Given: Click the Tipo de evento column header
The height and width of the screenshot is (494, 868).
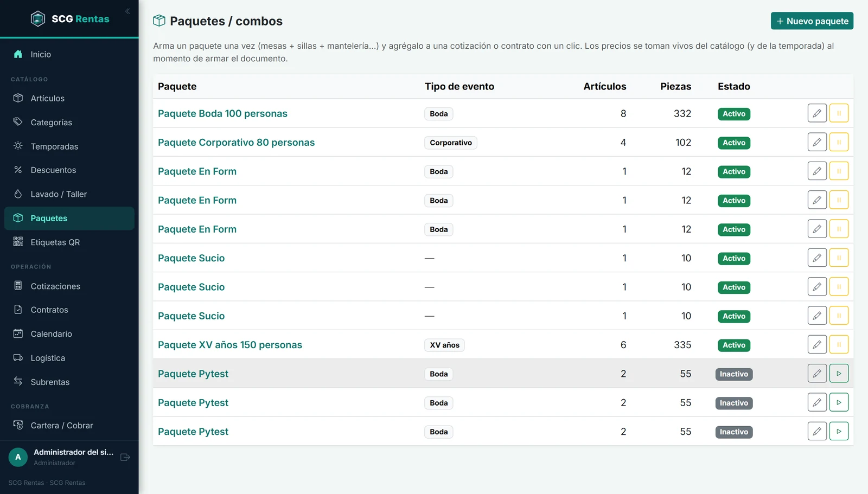Looking at the screenshot, I should coord(459,86).
